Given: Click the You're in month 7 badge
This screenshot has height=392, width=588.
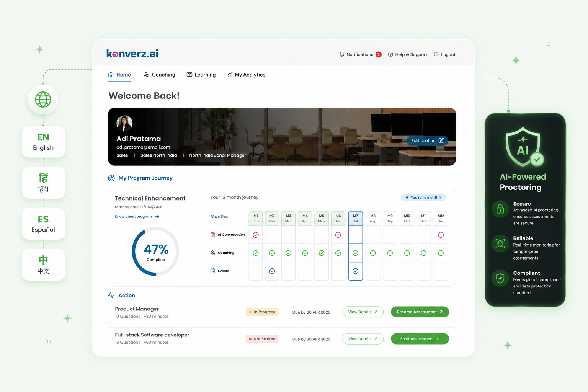Looking at the screenshot, I should click(x=423, y=198).
